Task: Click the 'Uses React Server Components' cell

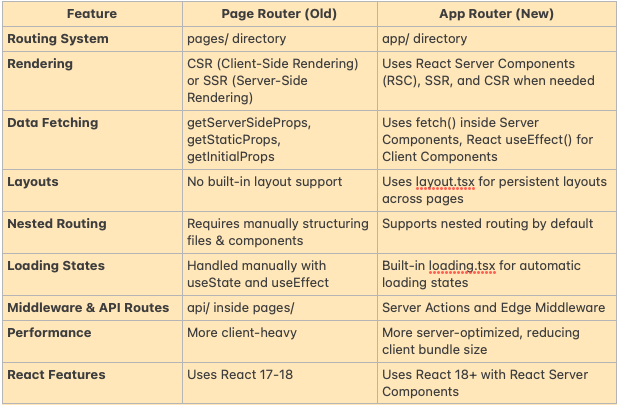Action: coord(497,81)
